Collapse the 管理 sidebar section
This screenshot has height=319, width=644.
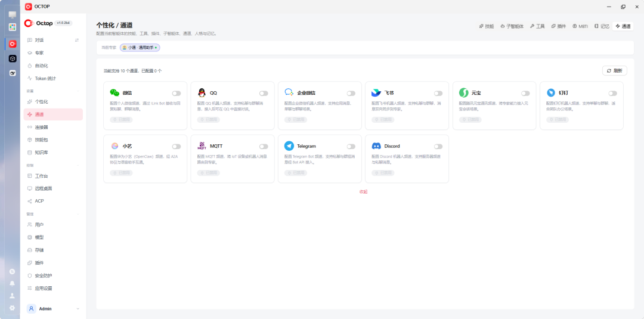coord(78,214)
